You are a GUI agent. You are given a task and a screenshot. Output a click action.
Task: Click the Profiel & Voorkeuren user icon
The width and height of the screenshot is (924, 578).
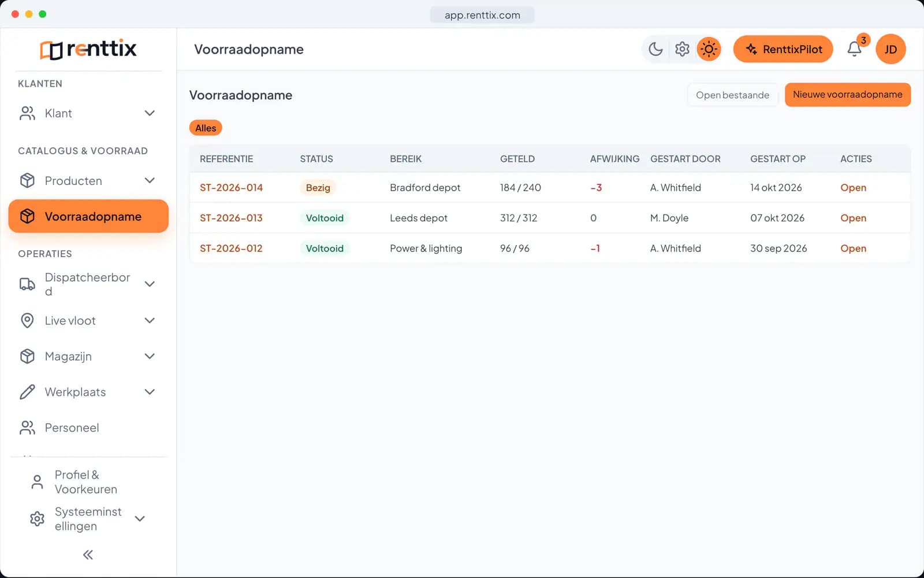(x=37, y=482)
